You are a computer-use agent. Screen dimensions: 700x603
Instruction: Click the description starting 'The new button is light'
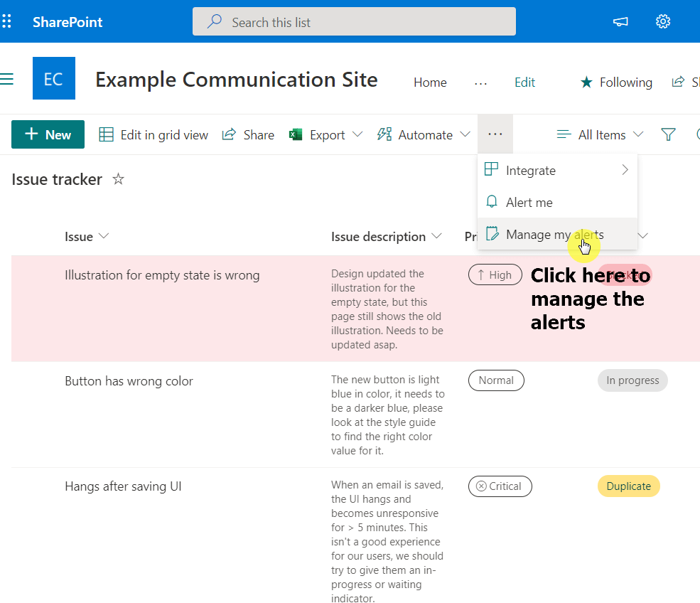pyautogui.click(x=388, y=415)
